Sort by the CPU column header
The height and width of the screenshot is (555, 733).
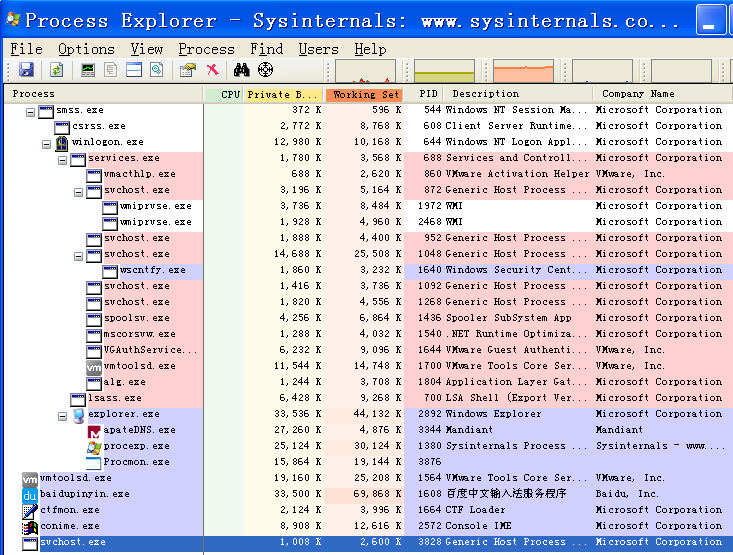click(x=224, y=94)
